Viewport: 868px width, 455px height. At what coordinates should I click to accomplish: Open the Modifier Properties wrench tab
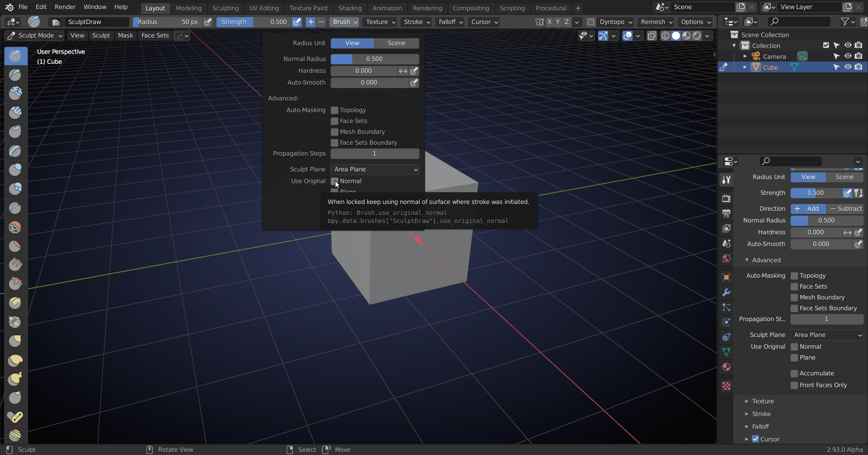point(726,293)
